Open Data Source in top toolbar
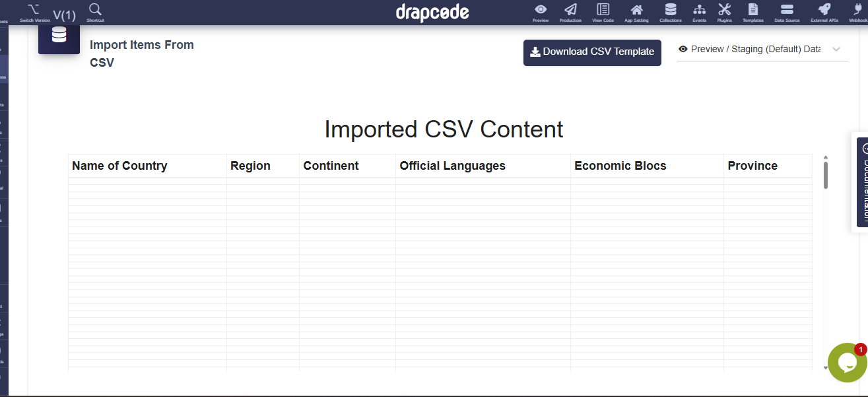Screen dimensions: 868x397 tap(787, 10)
